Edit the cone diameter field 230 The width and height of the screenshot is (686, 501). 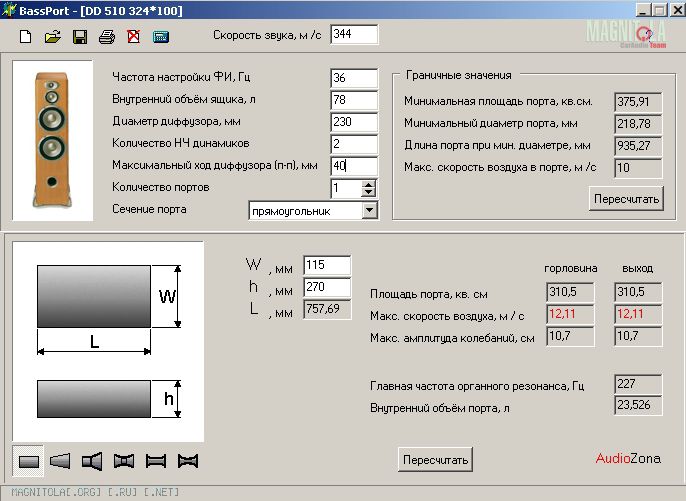tap(354, 122)
